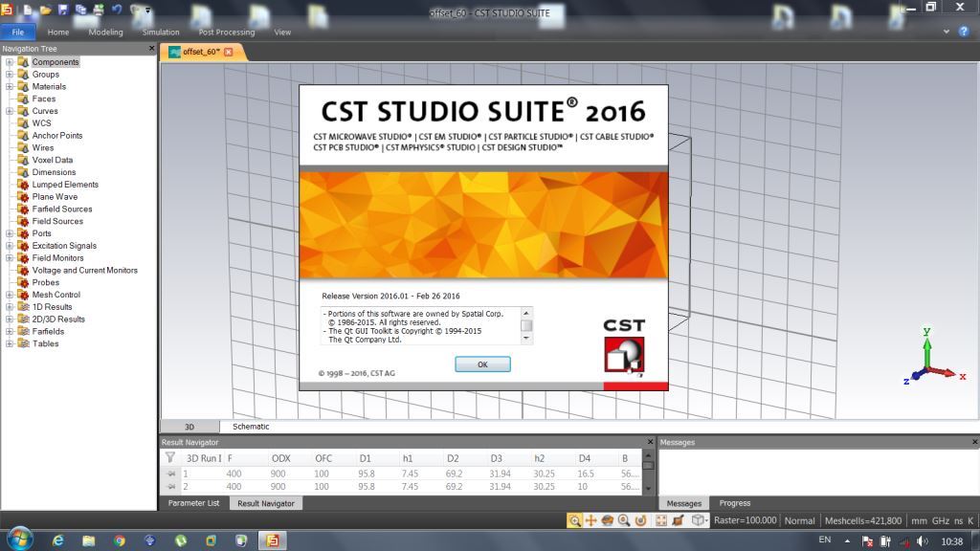Click the pin icon of run 2
This screenshot has height=551, width=980.
(171, 486)
